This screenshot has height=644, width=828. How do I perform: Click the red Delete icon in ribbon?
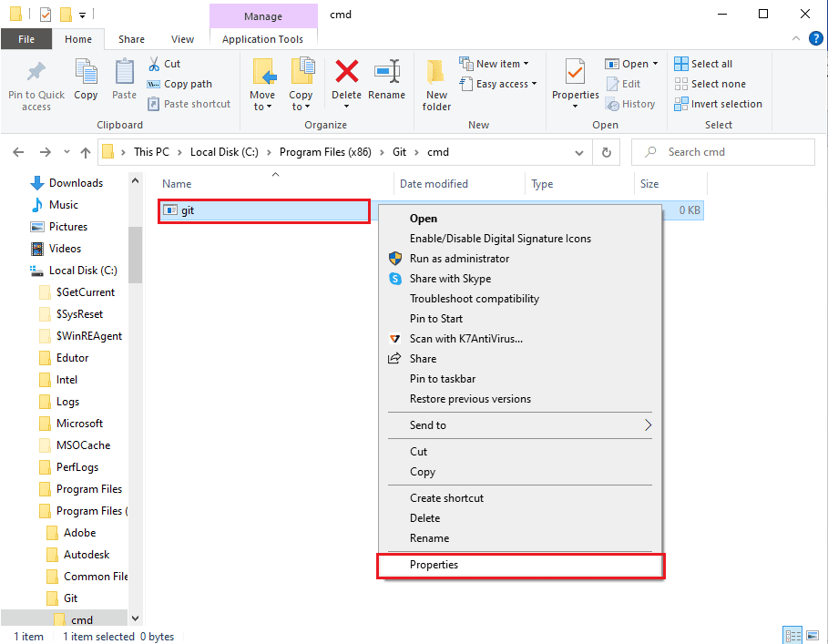(x=346, y=73)
